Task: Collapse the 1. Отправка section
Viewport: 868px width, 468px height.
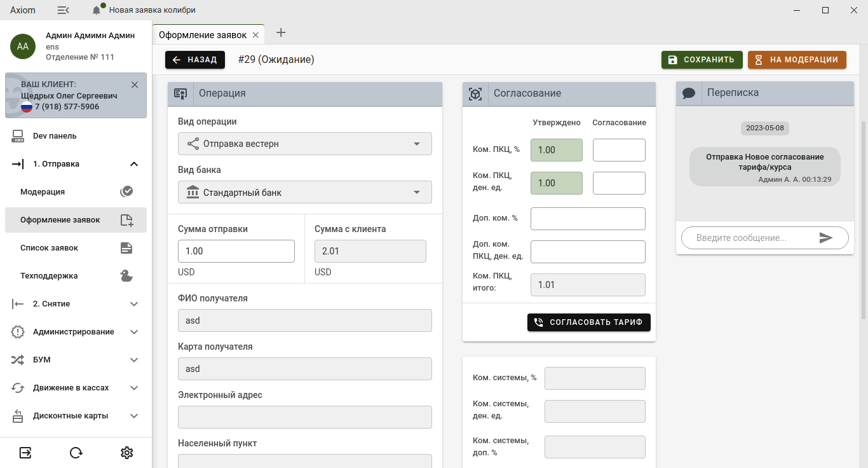Action: tap(134, 164)
